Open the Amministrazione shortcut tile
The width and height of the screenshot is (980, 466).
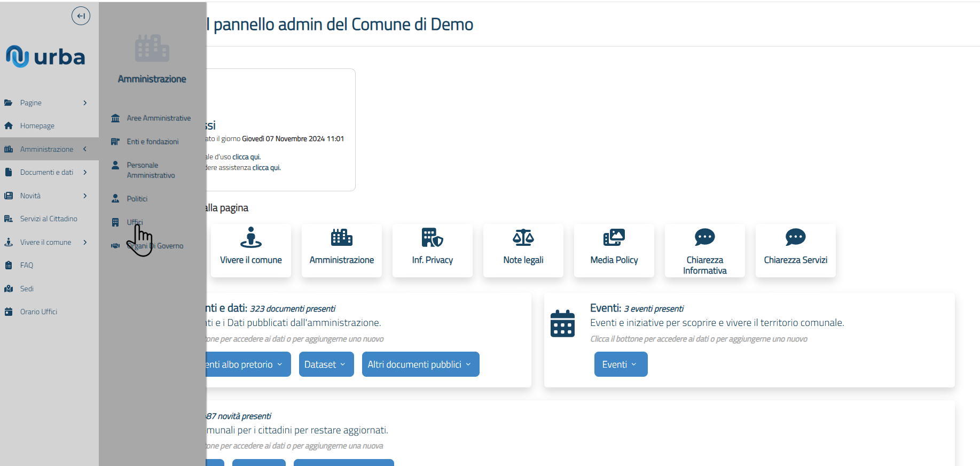pos(341,250)
